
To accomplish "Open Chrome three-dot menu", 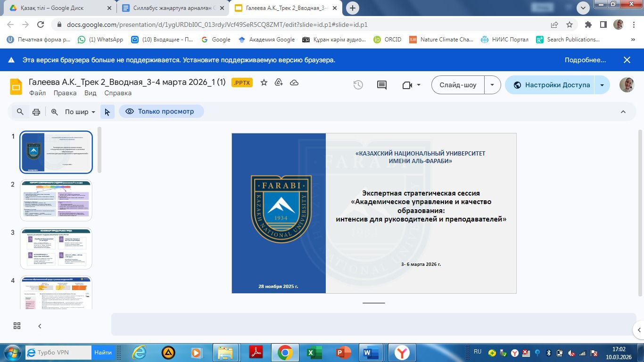I will coord(634,25).
